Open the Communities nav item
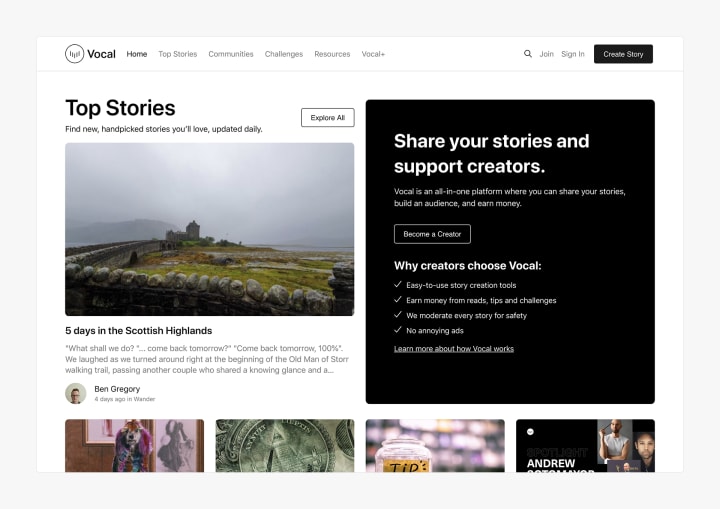 pos(231,54)
